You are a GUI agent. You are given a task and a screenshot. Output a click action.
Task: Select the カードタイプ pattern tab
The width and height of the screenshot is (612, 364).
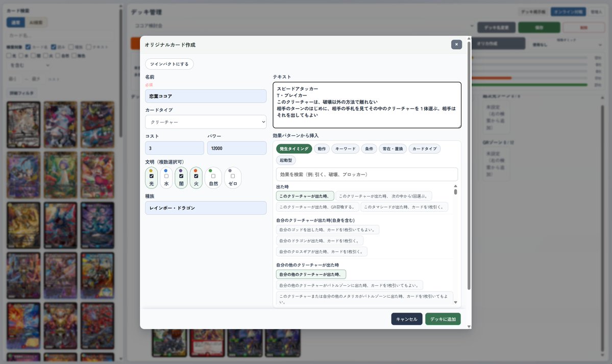(425, 149)
